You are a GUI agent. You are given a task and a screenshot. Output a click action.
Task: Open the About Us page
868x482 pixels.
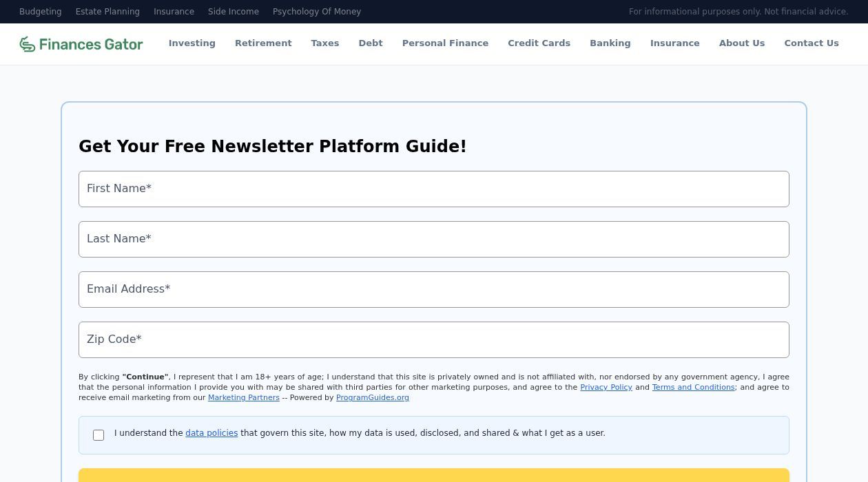pos(742,43)
